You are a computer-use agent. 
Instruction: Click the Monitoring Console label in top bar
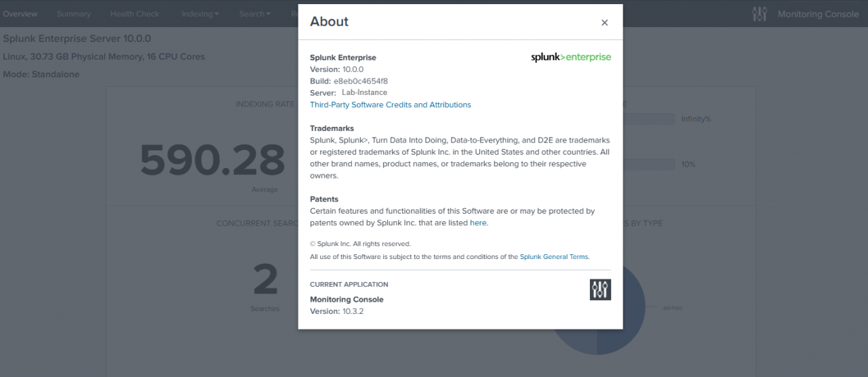[818, 14]
